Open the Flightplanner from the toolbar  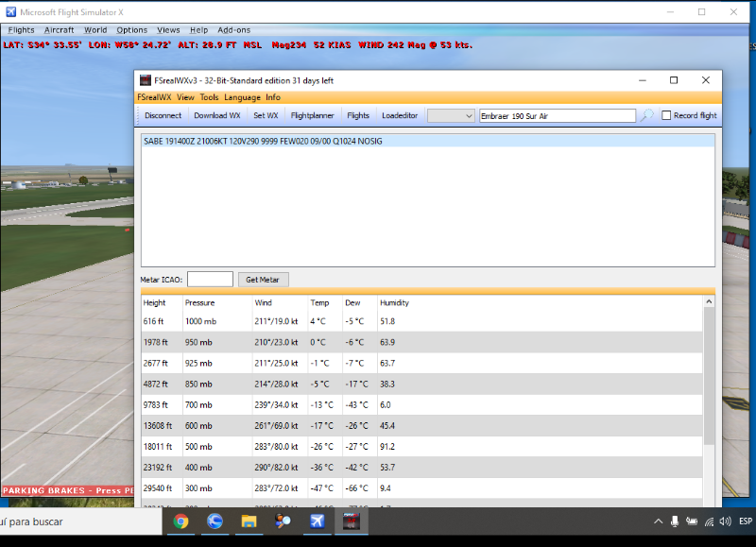(x=313, y=115)
